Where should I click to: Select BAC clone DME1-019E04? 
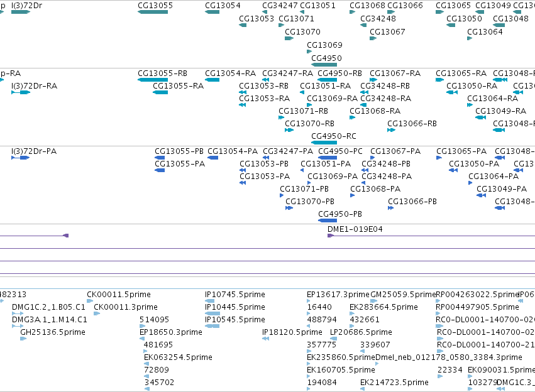(431, 236)
